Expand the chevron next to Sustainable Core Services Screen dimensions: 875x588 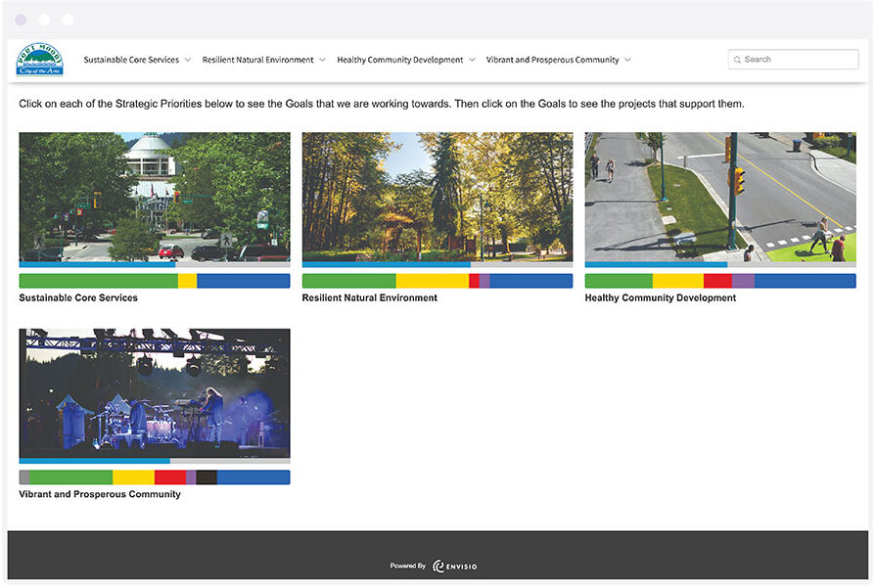(188, 60)
